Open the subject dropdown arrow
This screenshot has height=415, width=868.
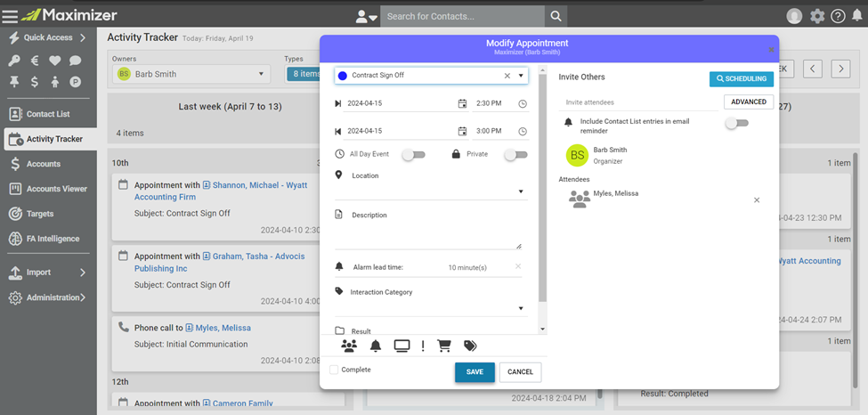[x=521, y=76]
